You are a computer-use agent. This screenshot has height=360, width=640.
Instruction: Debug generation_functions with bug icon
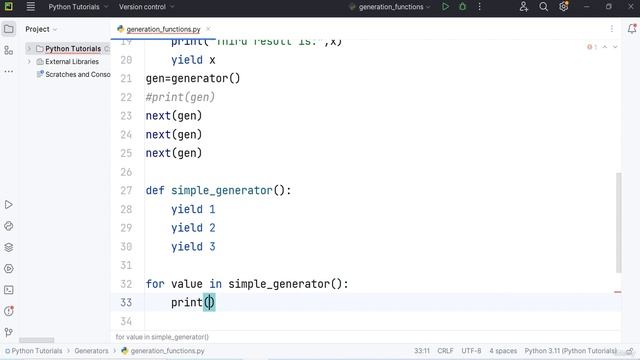[x=462, y=7]
